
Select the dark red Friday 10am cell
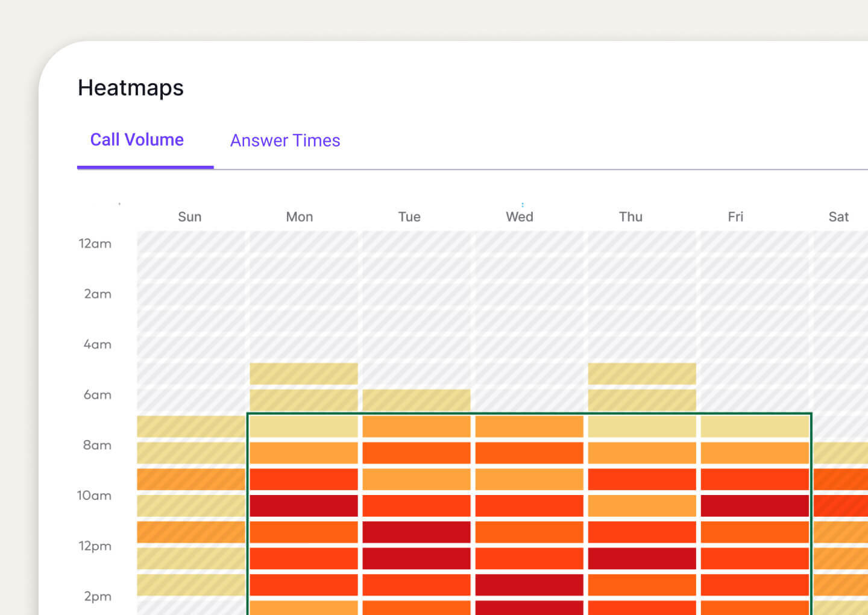pos(755,506)
